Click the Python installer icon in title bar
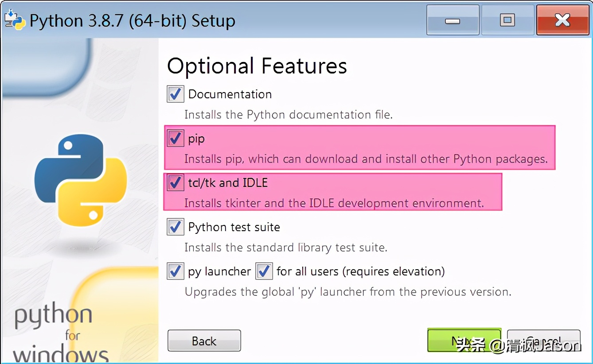Image resolution: width=593 pixels, height=364 pixels. coord(14,19)
